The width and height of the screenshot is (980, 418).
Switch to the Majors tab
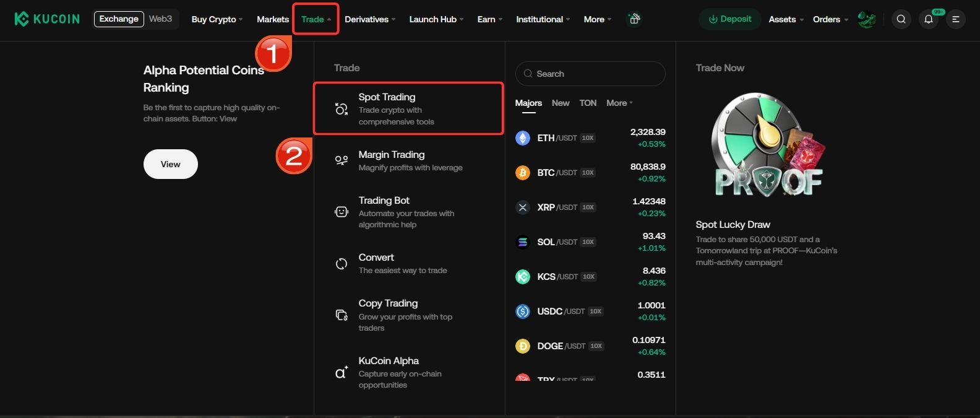[x=528, y=103]
